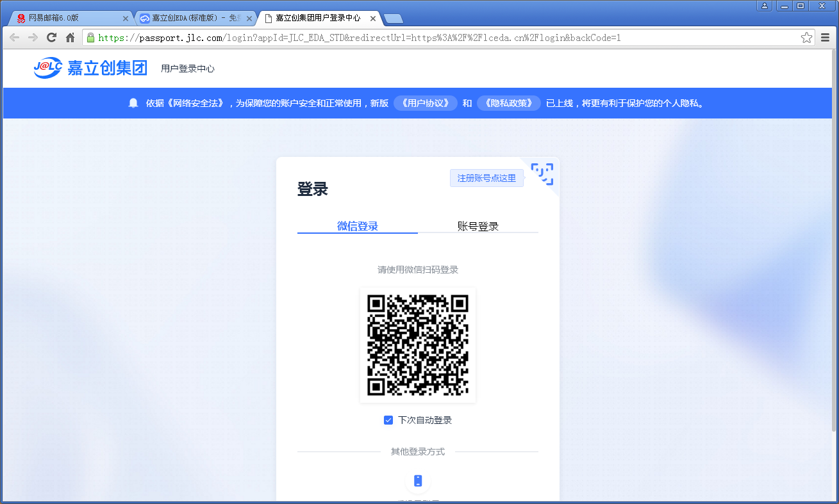Toggle the 下次自动登录 checkbox

pyautogui.click(x=388, y=420)
